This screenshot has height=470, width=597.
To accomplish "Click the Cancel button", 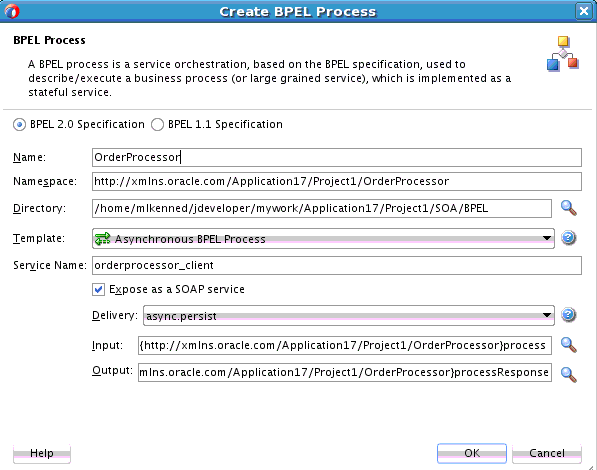I will point(547,453).
